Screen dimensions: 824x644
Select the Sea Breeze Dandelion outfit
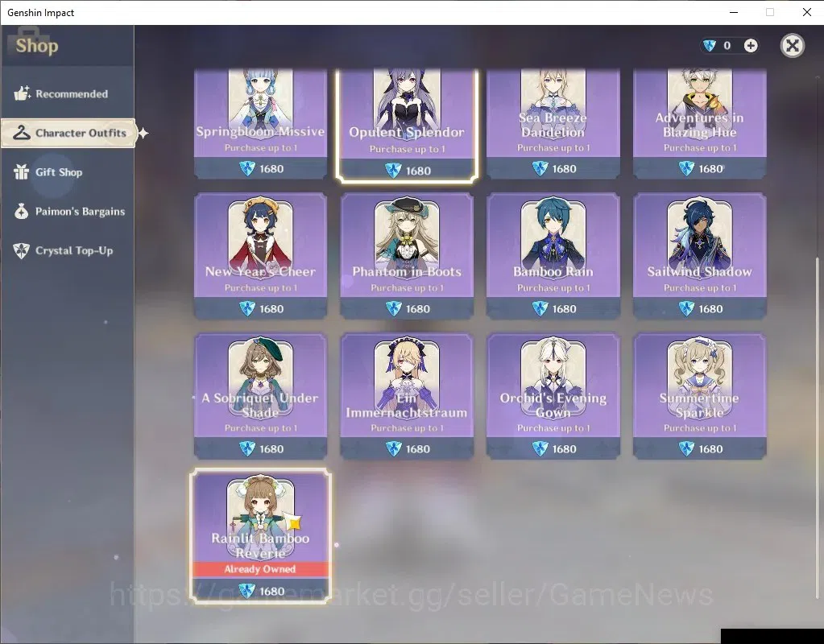coord(553,123)
